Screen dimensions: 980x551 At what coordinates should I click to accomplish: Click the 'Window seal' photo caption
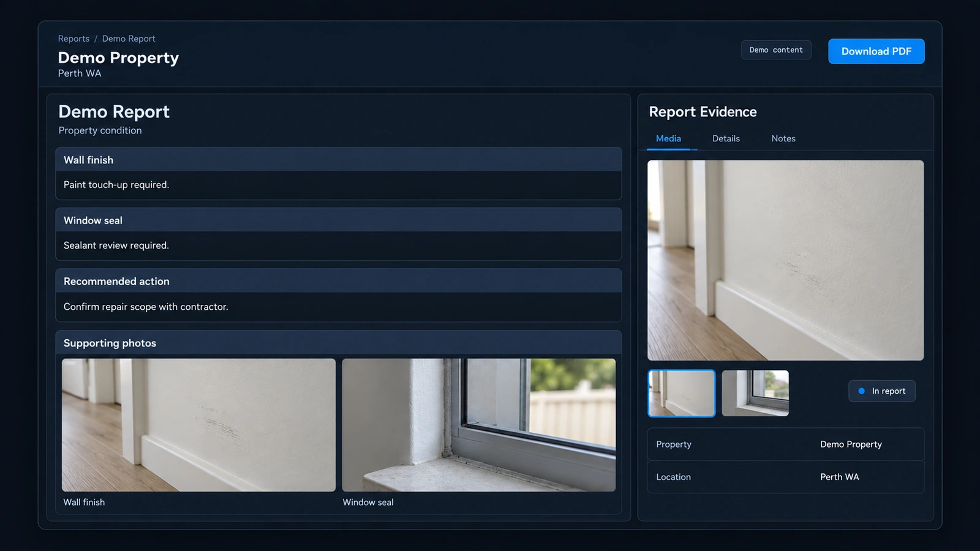[368, 502]
